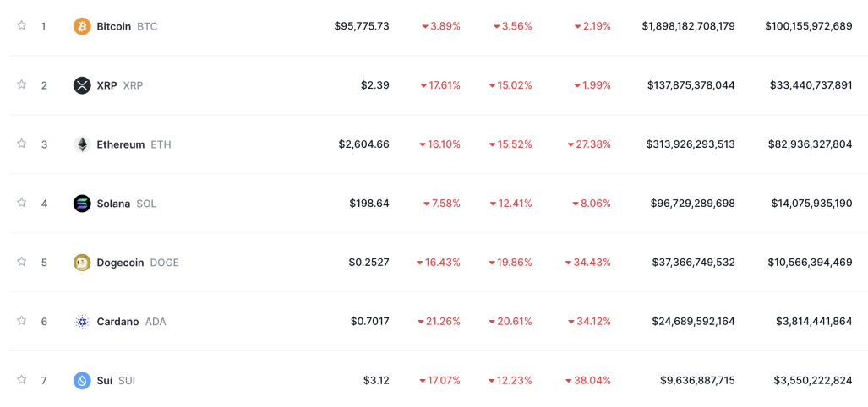Click the Cardano dotted logo icon

tap(82, 321)
